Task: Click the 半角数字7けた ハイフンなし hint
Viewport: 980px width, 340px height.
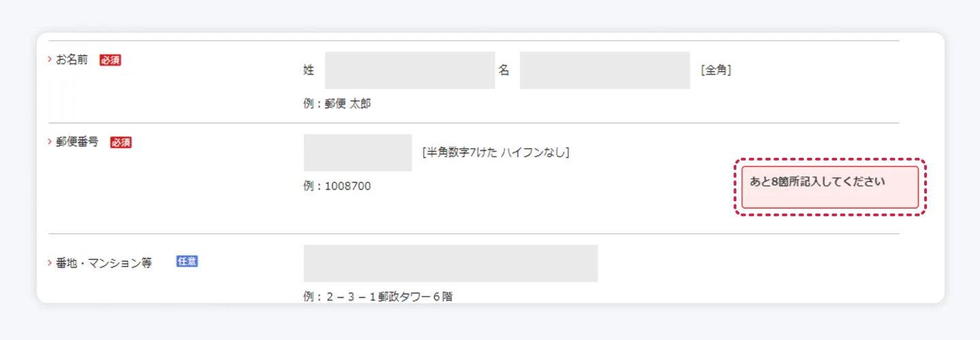Action: [x=495, y=152]
